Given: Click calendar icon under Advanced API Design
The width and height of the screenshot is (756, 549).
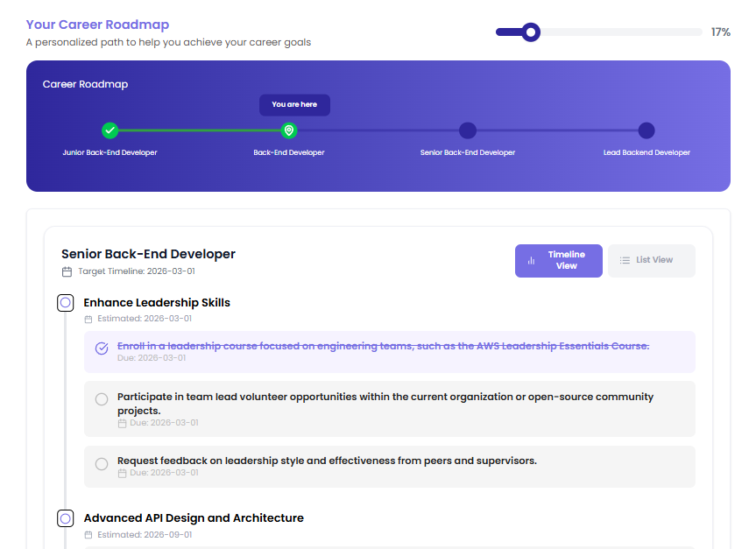Looking at the screenshot, I should (88, 535).
